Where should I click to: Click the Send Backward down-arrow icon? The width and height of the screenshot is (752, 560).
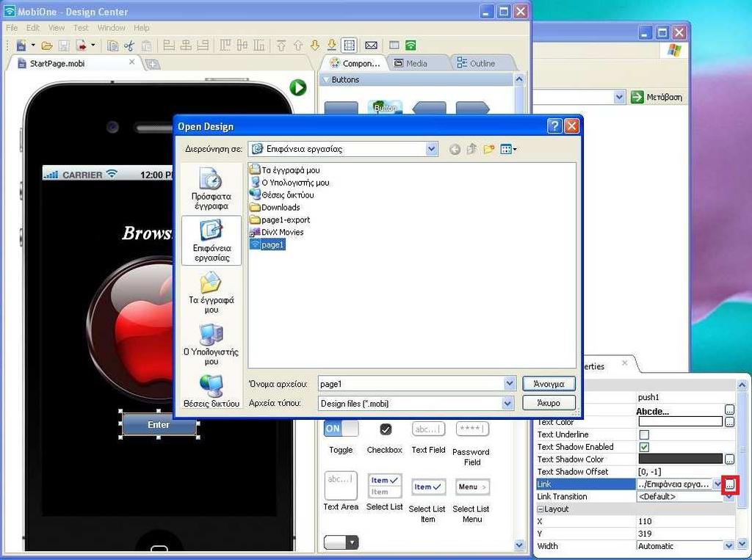[x=315, y=46]
